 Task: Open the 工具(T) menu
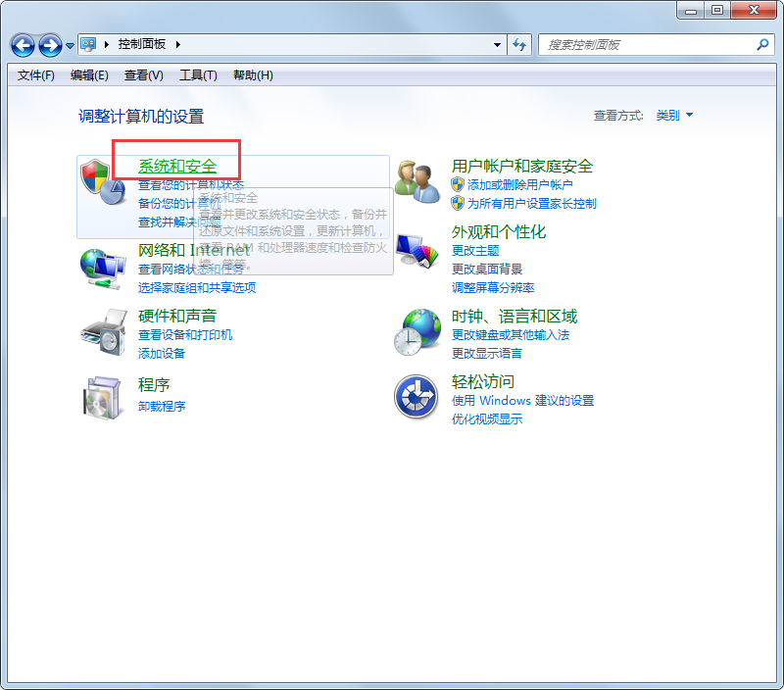coord(198,75)
